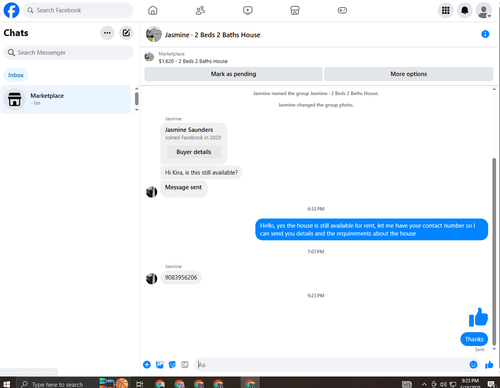500x388 pixels.
Task: Compose a new message
Action: click(x=126, y=33)
